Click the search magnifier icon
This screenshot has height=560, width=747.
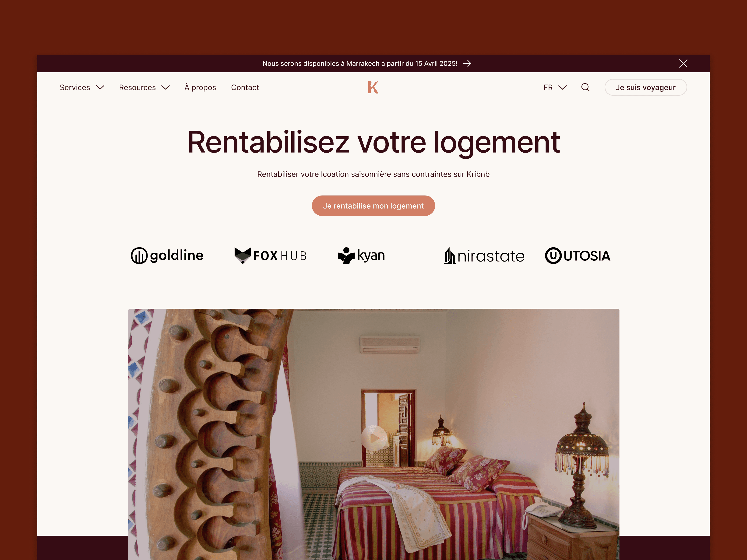pos(585,87)
